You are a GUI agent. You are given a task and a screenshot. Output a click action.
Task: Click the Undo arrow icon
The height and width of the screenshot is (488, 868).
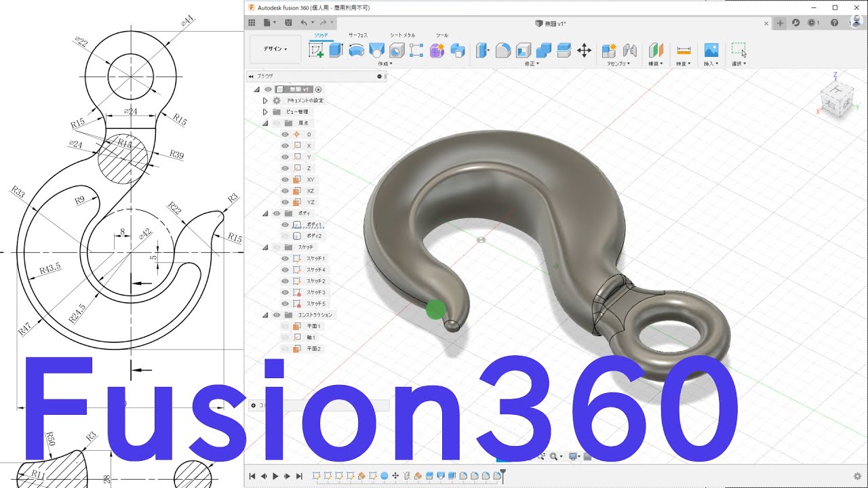[x=303, y=22]
